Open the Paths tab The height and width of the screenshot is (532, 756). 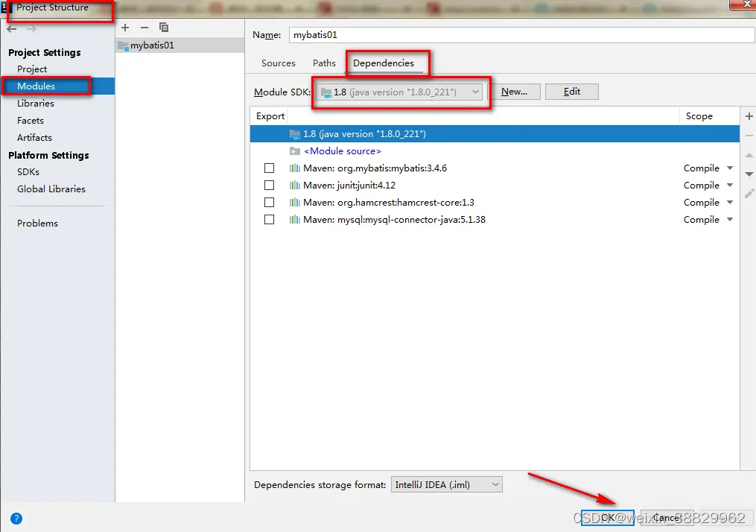tap(324, 63)
